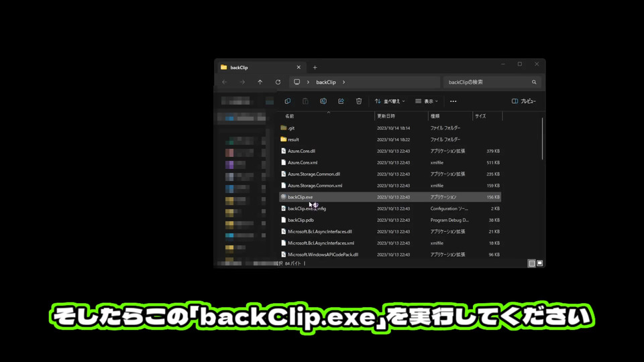Select file name Microsoft.WindowsAPICodePack.dll
Viewport: 644px width, 362px height.
click(x=323, y=255)
